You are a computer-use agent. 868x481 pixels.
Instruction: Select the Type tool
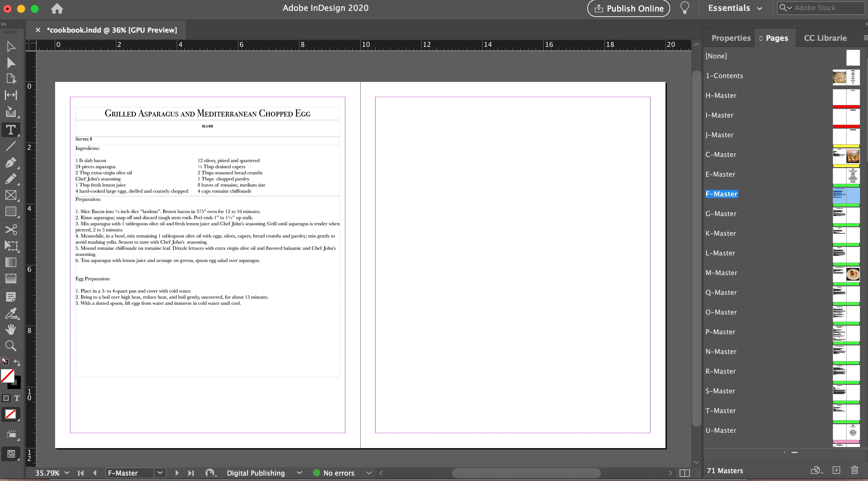point(11,130)
